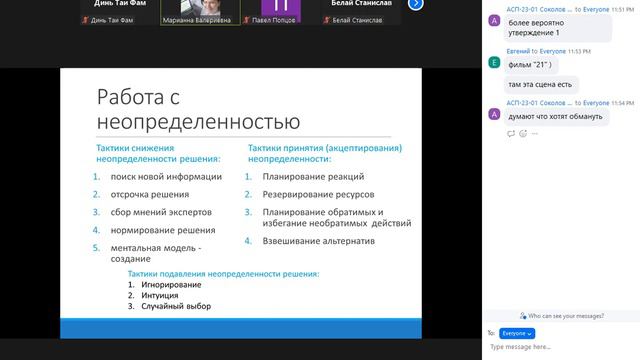Screen dimensions: 640x360
Task: Click the 11:51 PM timestamp in chat
Action: pyautogui.click(x=622, y=9)
